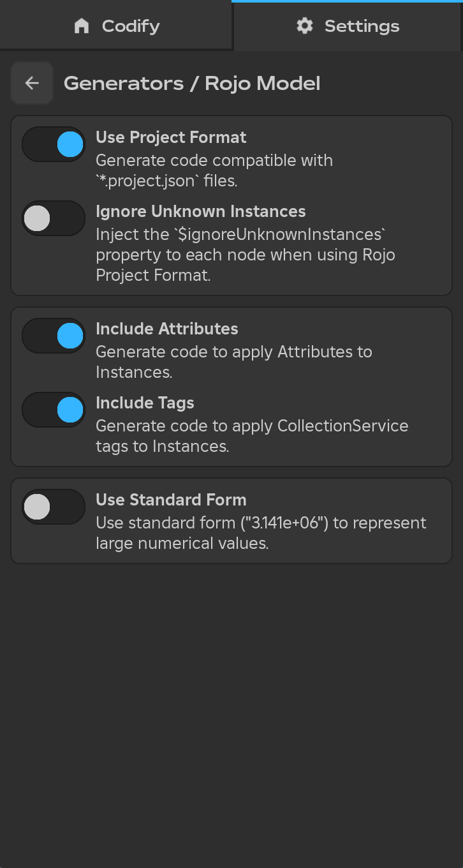Viewport: 463px width, 868px height.
Task: Toggle Include Tags off
Action: 53,410
